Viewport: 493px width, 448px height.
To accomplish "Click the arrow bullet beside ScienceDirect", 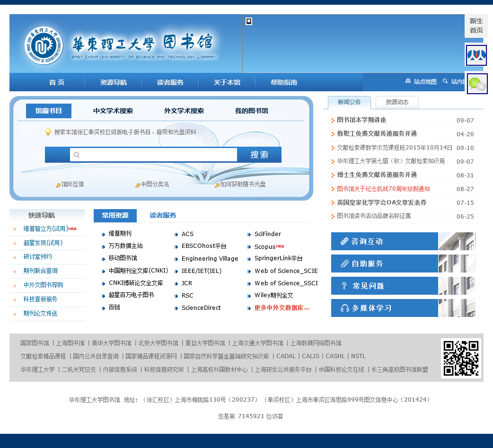I will tap(176, 308).
